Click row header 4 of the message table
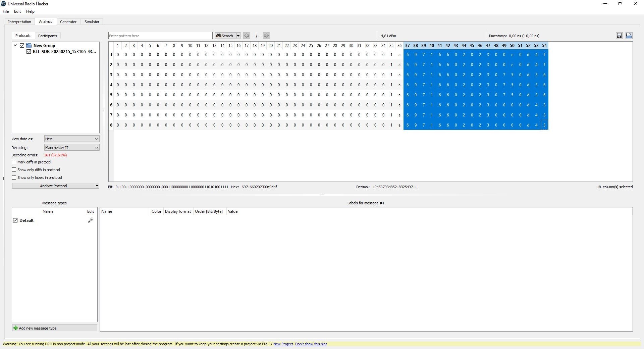This screenshot has height=349, width=644. click(x=111, y=85)
